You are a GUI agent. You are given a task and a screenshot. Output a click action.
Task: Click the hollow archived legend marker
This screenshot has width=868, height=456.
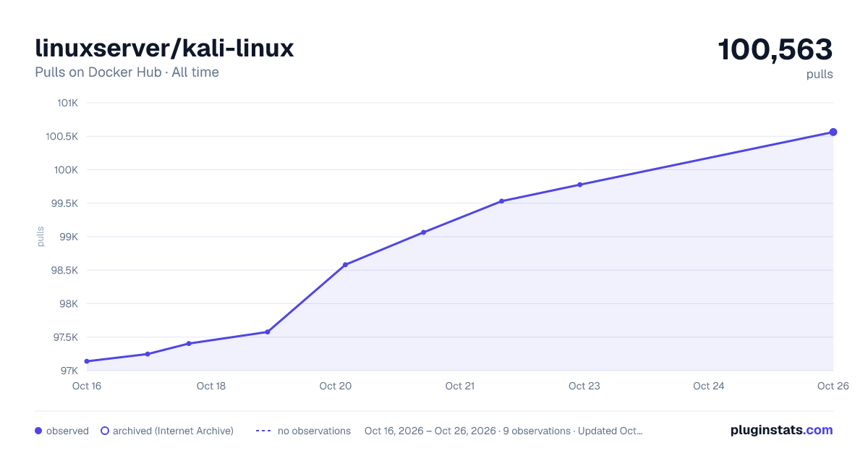pyautogui.click(x=105, y=431)
